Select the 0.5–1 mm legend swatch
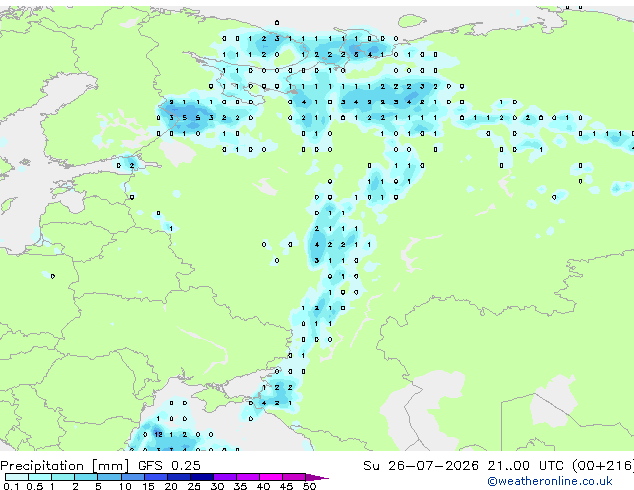 click(40, 477)
